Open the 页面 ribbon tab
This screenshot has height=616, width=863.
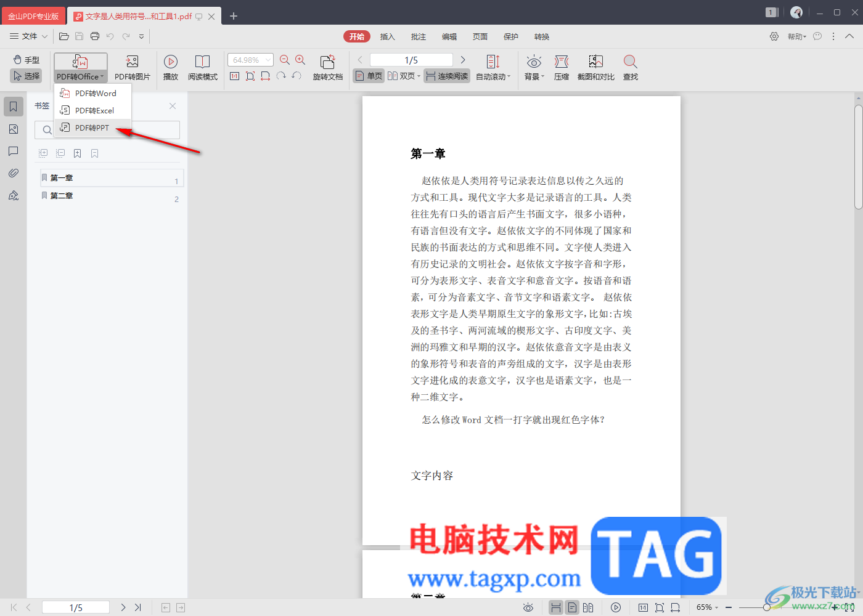tap(480, 37)
